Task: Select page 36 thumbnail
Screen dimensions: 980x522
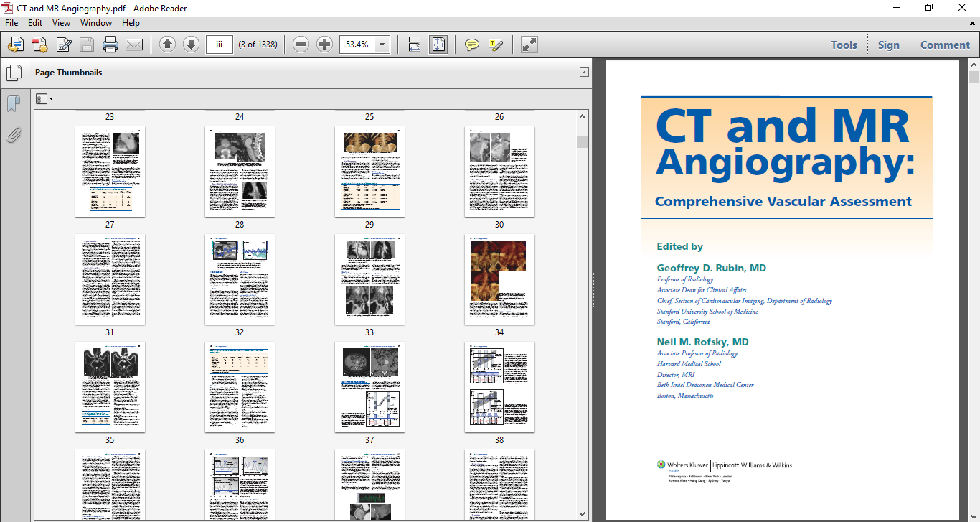Action: pos(240,387)
